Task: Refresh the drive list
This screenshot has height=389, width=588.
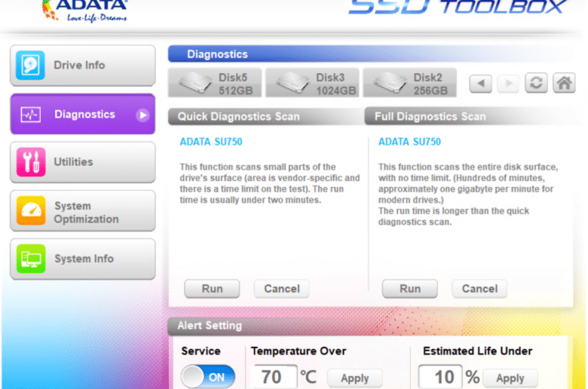Action: [536, 83]
